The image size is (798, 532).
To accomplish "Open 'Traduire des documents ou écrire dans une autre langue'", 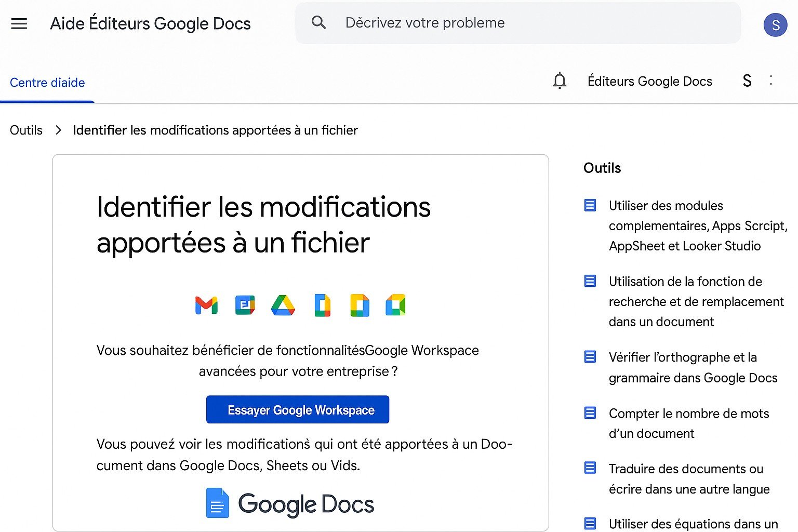I will tap(689, 478).
